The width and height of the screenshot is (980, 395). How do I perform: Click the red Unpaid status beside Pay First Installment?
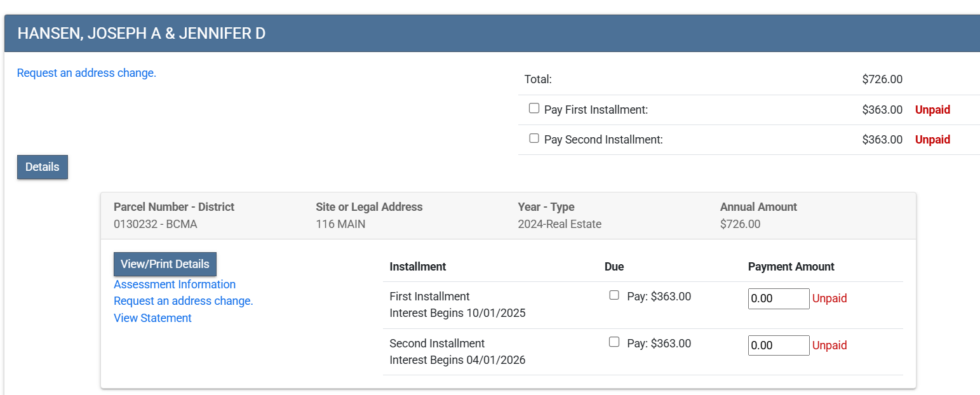[932, 110]
